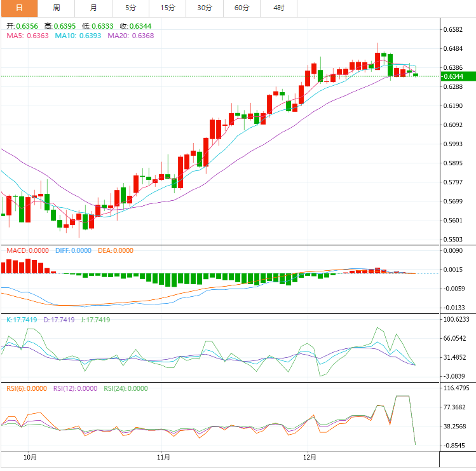
Task: Click the MA5: 0.6363 legend label
Action: coord(27,36)
